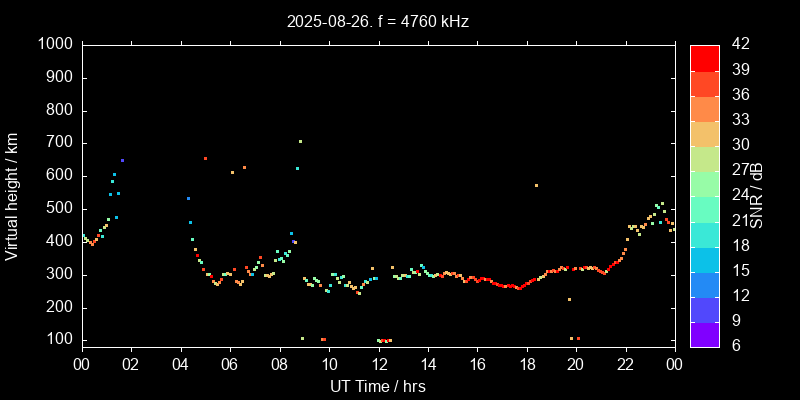This screenshot has width=800, height=400.
Task: Click the 100 tick label on y-axis
Action: click(x=58, y=340)
